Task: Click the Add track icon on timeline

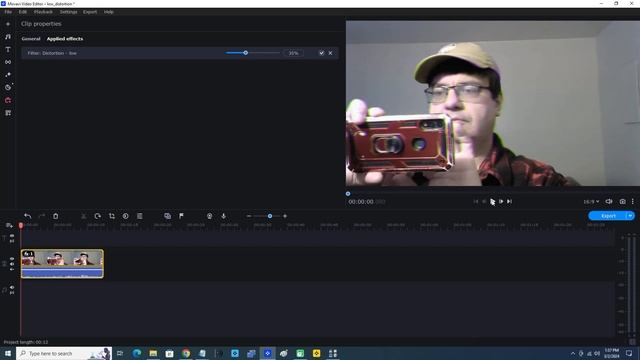Action: point(9,225)
